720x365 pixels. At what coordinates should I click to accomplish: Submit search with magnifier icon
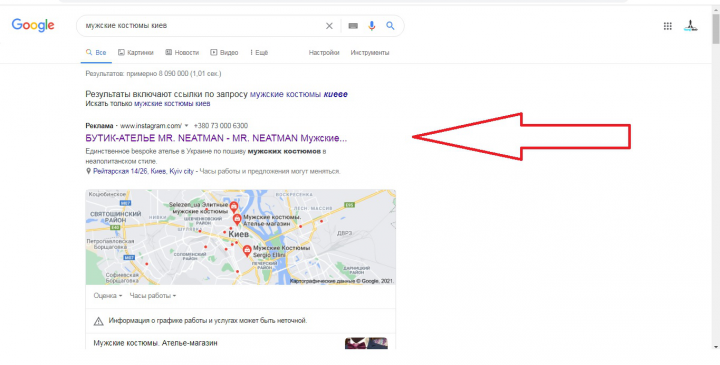[390, 26]
